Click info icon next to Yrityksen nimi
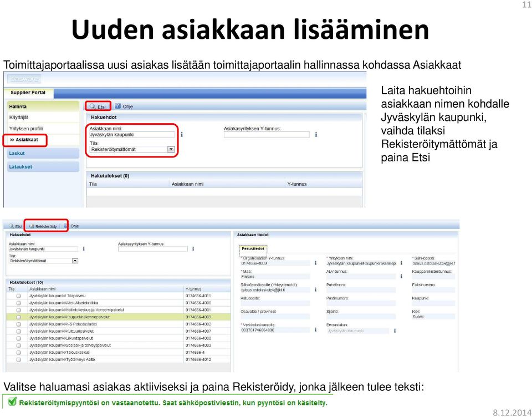532x417 pixels. pos(401,263)
